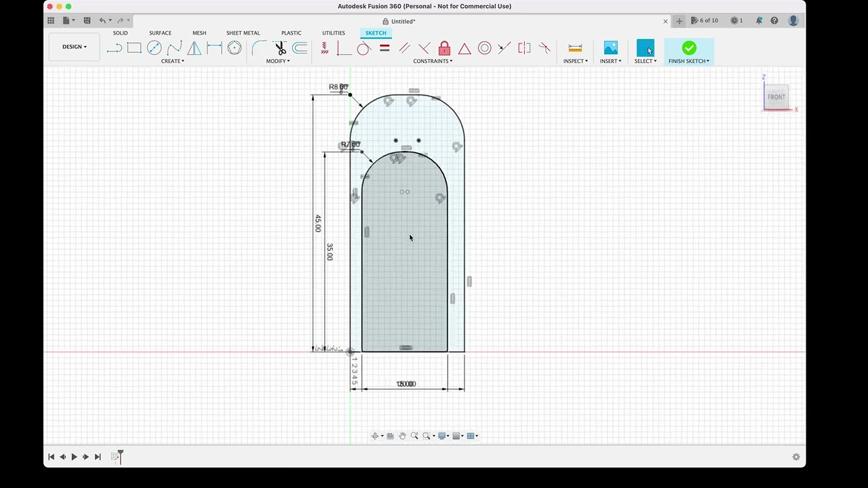Open the DESIGN workspace dropdown
This screenshot has width=868, height=488.
(x=74, y=47)
